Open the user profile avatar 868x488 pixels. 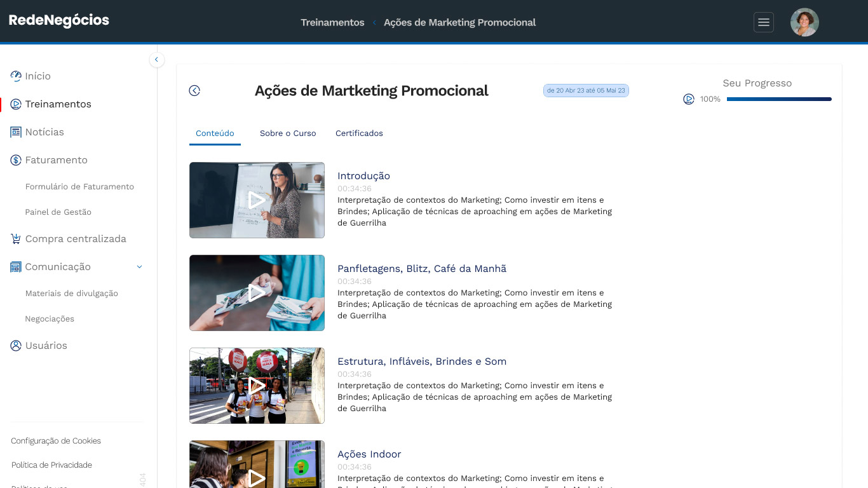[804, 22]
